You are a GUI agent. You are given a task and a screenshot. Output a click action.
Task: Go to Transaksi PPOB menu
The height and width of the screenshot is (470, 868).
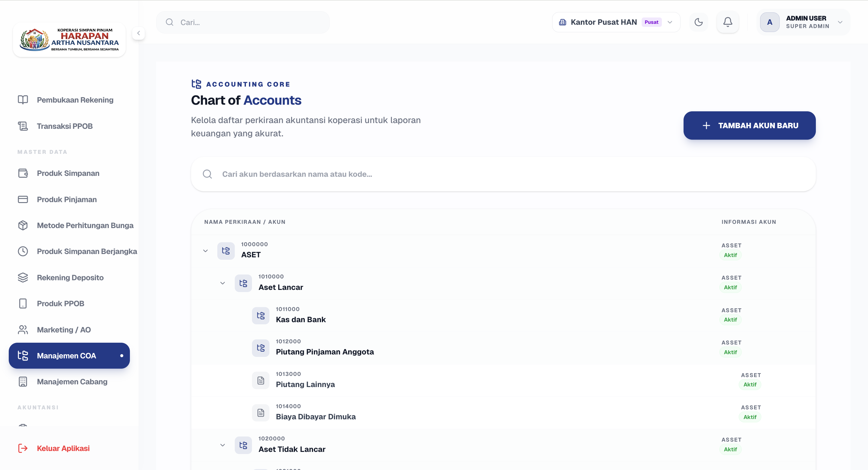point(64,126)
